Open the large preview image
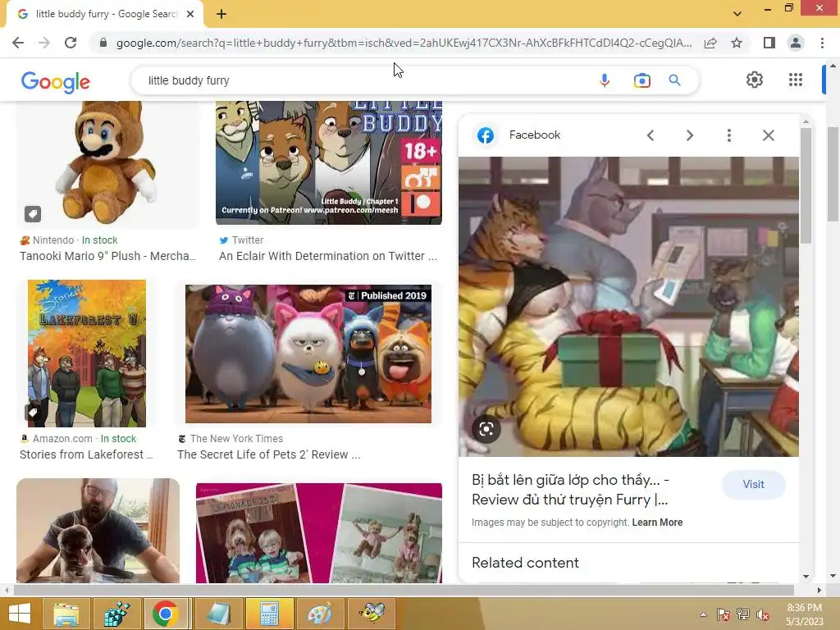 click(628, 307)
